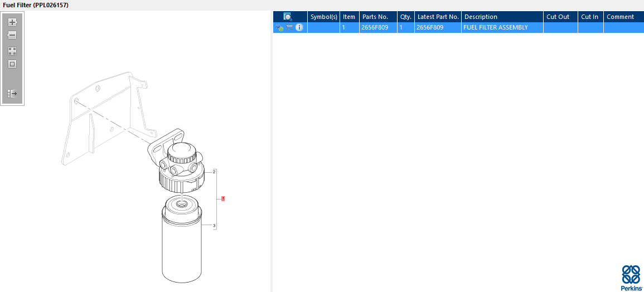Click the four-squares grid view icon
644x292 pixels.
coord(12,51)
